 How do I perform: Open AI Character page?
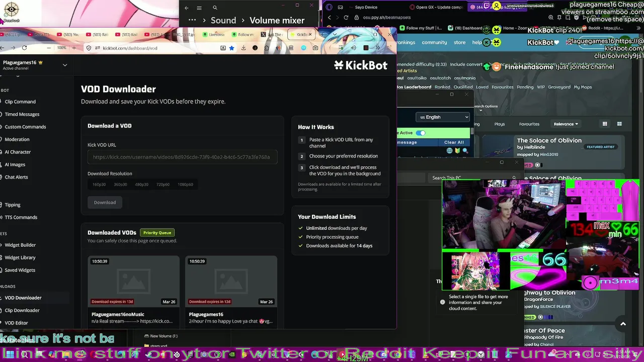click(18, 152)
